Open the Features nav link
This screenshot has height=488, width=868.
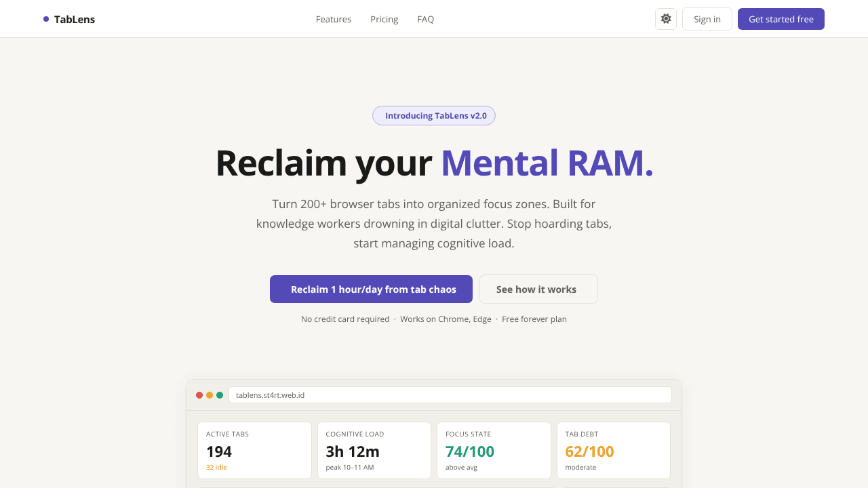click(334, 19)
